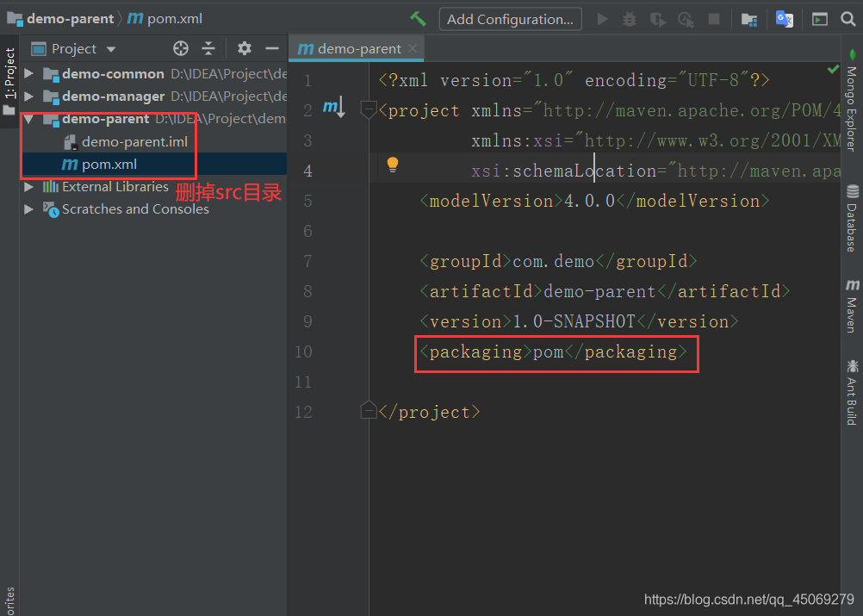Click the run anything terminal icon
Image resolution: width=863 pixels, height=616 pixels.
click(820, 19)
